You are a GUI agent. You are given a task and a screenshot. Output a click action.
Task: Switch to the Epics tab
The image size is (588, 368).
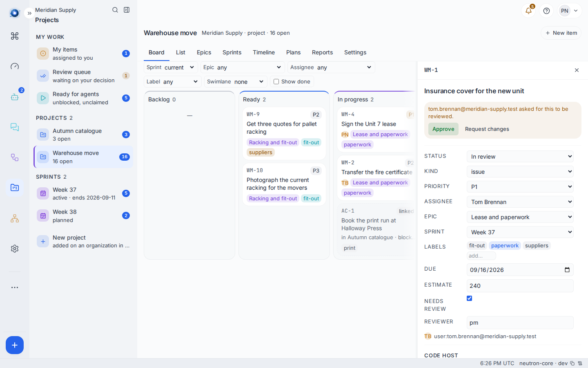pyautogui.click(x=204, y=52)
